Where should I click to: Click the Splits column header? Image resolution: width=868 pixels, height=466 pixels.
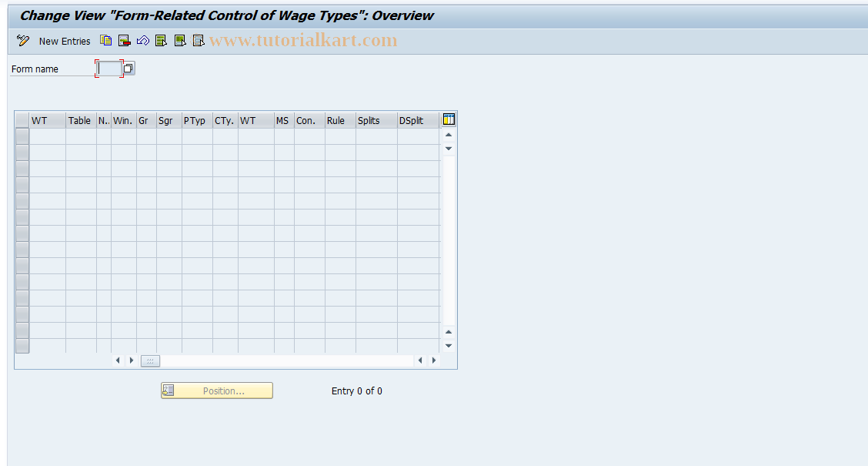pos(376,120)
